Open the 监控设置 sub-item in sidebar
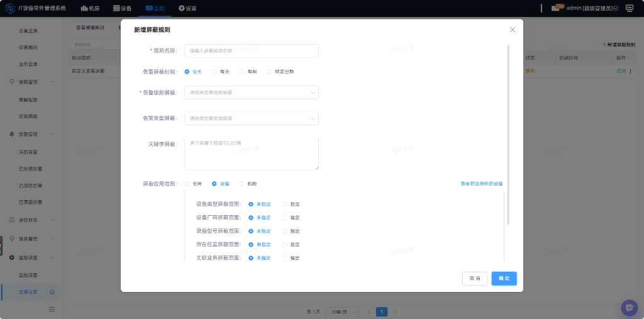The width and height of the screenshot is (644, 319). click(x=28, y=275)
